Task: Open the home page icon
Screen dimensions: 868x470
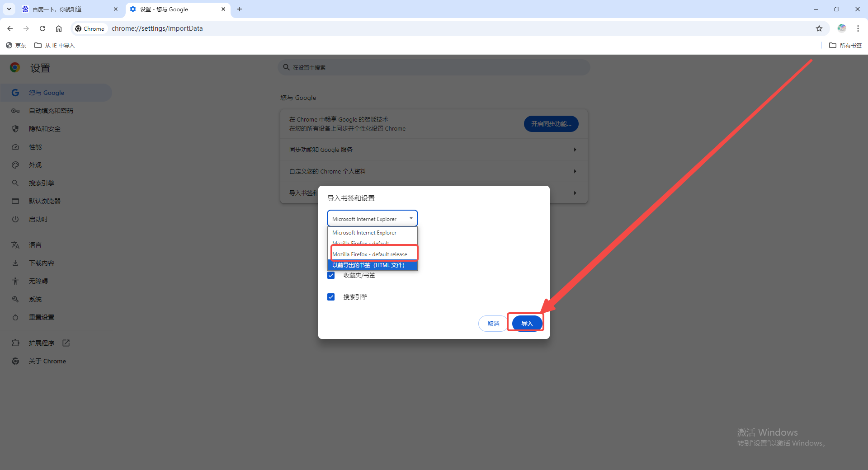Action: click(x=59, y=28)
